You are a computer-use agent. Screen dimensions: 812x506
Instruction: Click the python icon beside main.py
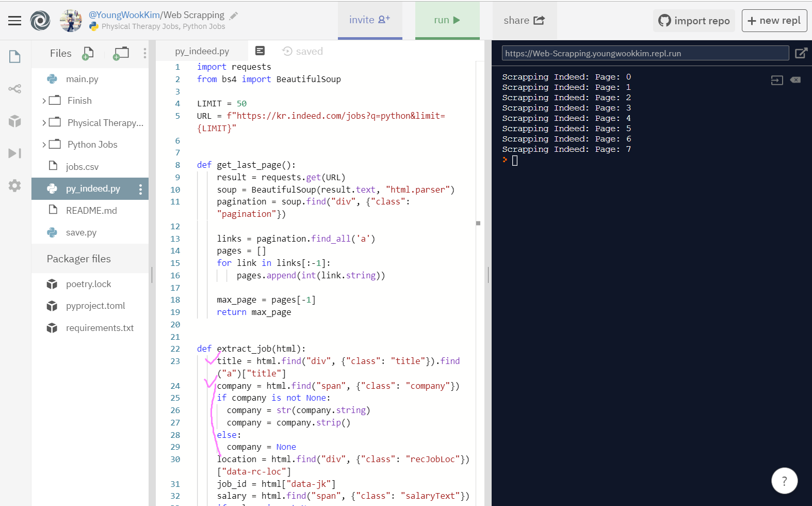(x=52, y=79)
